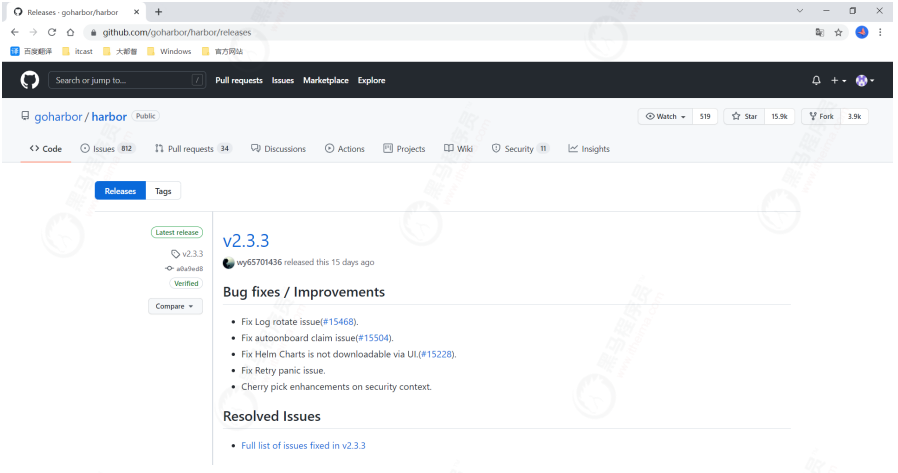This screenshot has height=473, width=898.
Task: Focus the Search or jump to field
Action: tap(127, 80)
